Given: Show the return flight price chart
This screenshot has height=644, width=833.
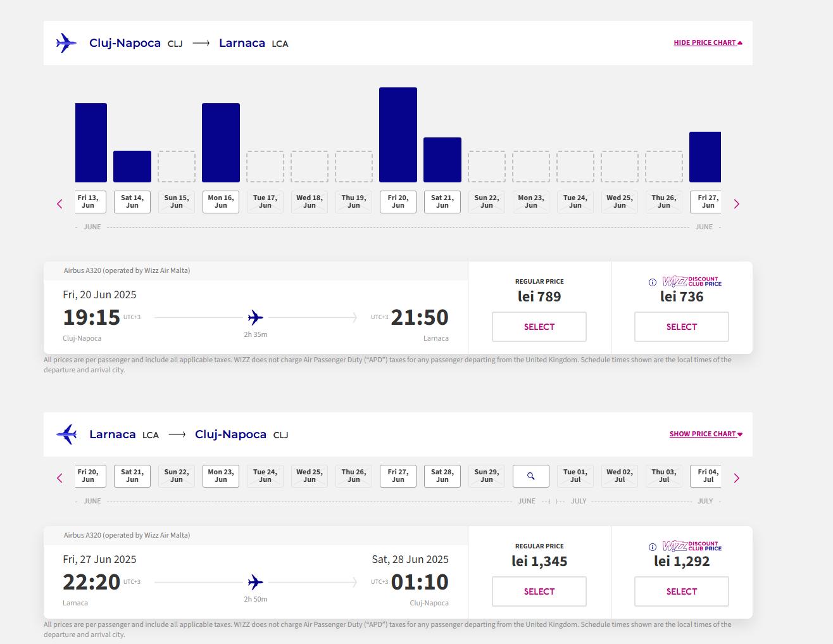Looking at the screenshot, I should [x=706, y=434].
